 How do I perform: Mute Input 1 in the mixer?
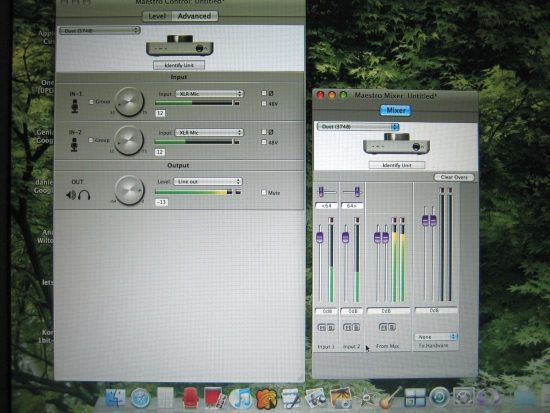322,327
